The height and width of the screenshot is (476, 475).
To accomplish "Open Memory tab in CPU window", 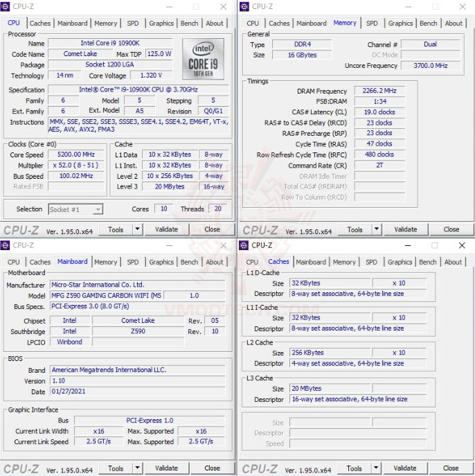I will (105, 23).
